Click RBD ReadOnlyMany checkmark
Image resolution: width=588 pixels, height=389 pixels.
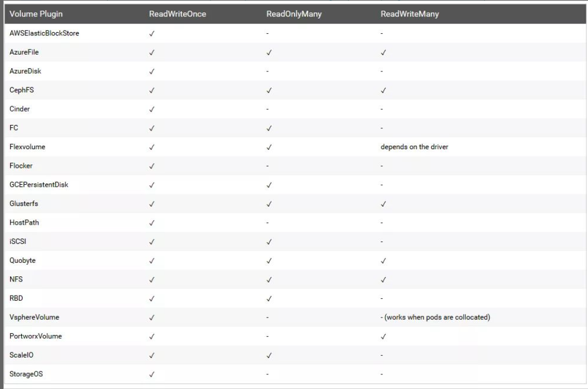click(x=269, y=298)
